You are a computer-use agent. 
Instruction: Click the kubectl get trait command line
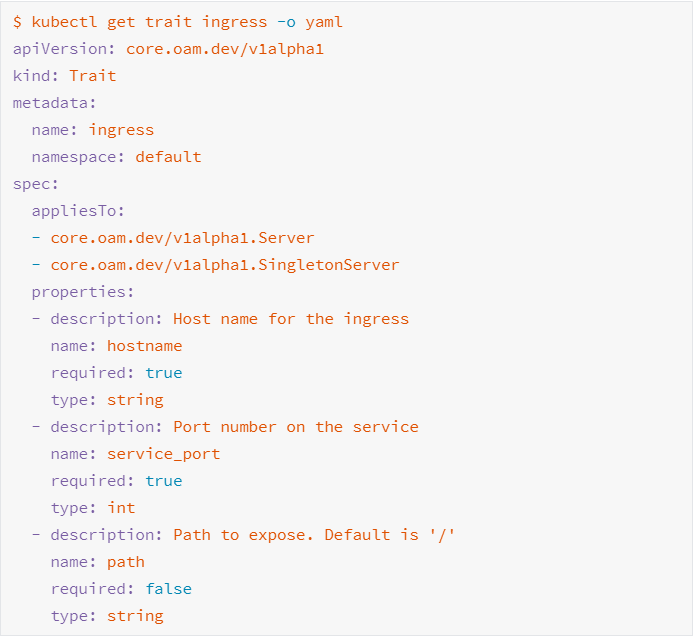tap(178, 22)
